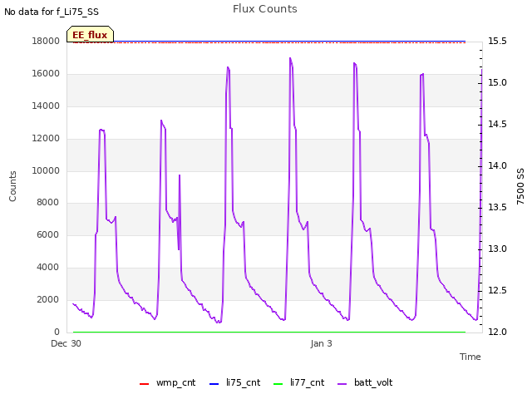Toggle li77_cnt series in legend
The width and height of the screenshot is (532, 399).
tap(299, 382)
